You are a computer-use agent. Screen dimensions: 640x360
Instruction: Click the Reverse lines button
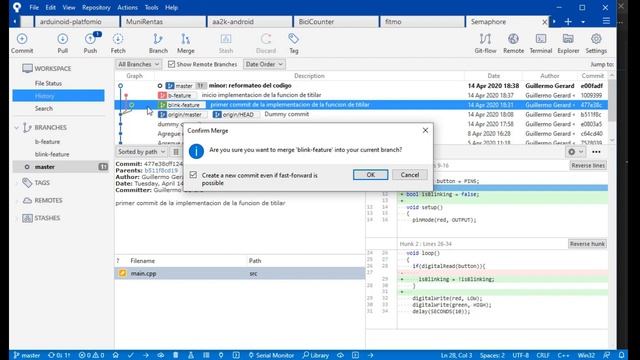(x=588, y=165)
